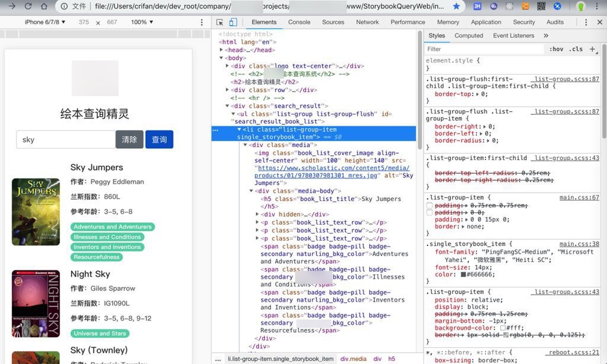Viewport: 607px width, 364px height.
Task: Show more Styles sidebar tabs
Action: (546, 36)
